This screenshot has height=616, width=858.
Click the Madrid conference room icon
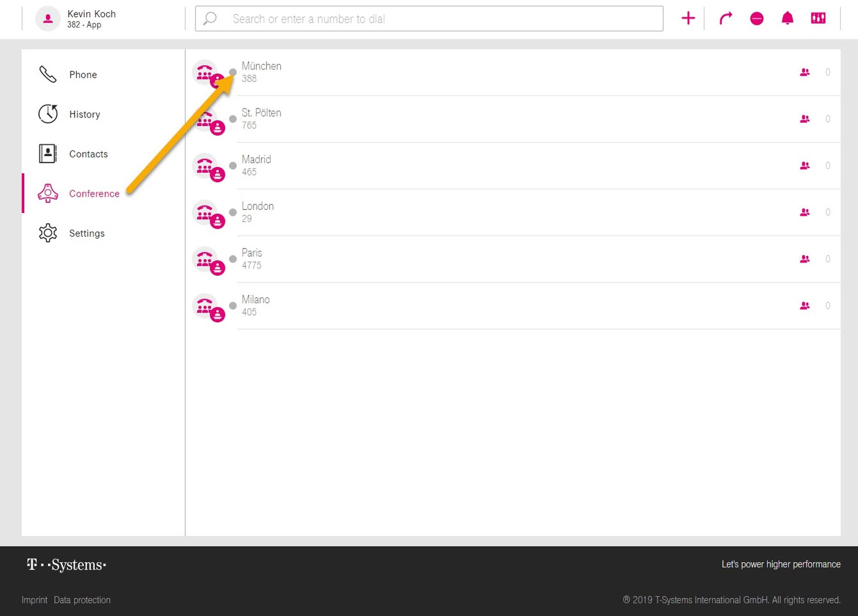pyautogui.click(x=205, y=166)
